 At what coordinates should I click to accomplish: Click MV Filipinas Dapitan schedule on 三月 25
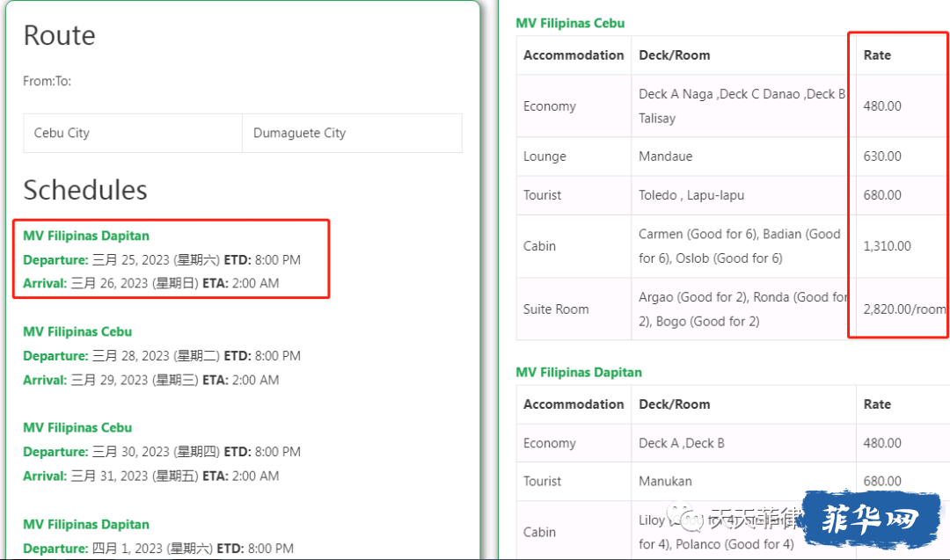pos(86,236)
